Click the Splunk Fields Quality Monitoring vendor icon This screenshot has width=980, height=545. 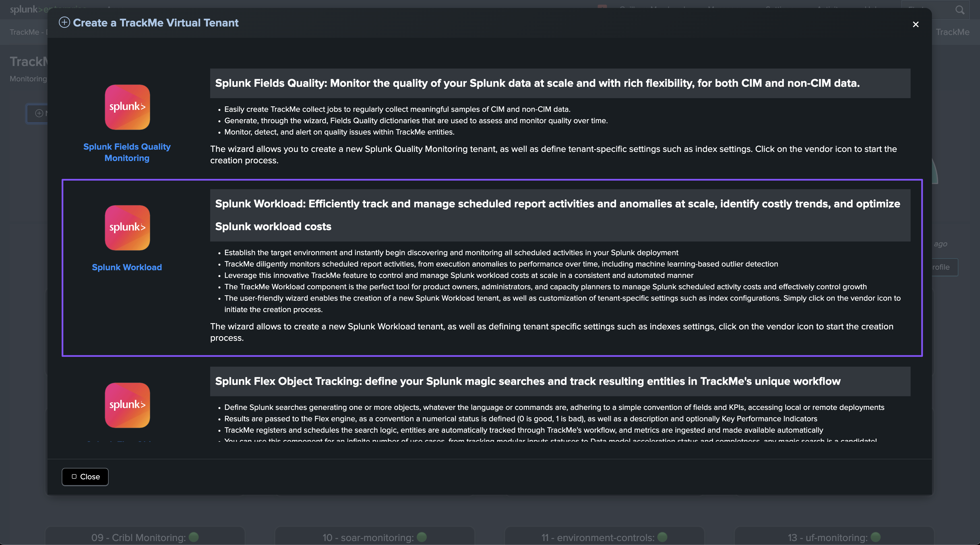coord(127,107)
